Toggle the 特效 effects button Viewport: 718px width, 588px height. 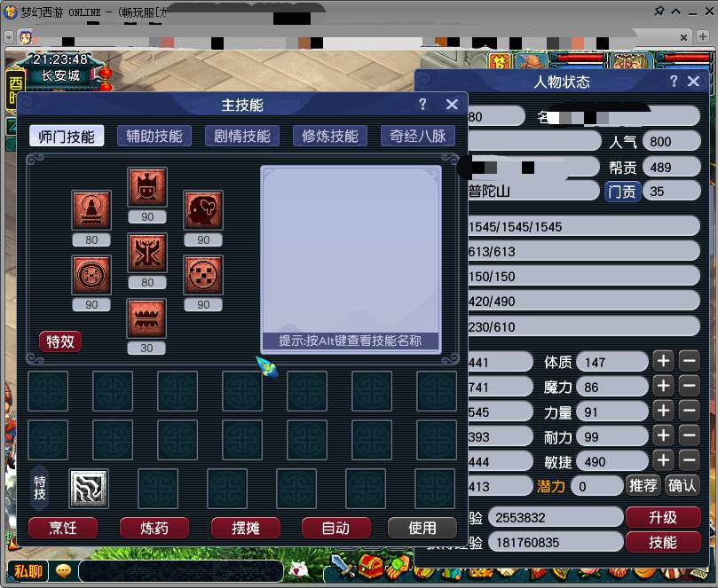coord(60,341)
